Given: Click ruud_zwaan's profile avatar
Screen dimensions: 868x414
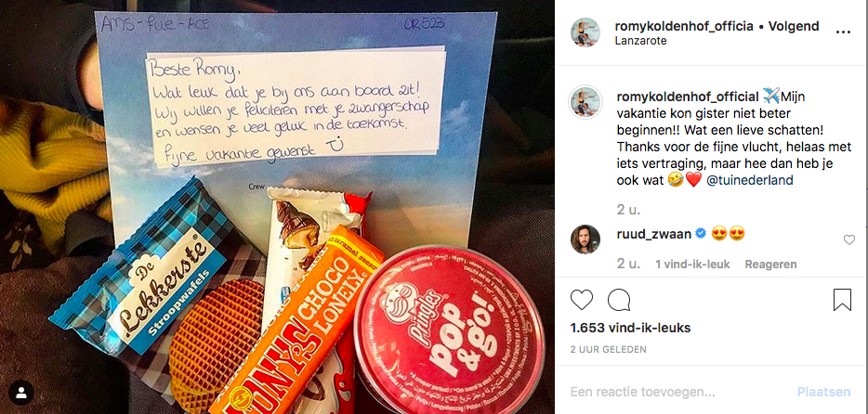Looking at the screenshot, I should pyautogui.click(x=585, y=239).
